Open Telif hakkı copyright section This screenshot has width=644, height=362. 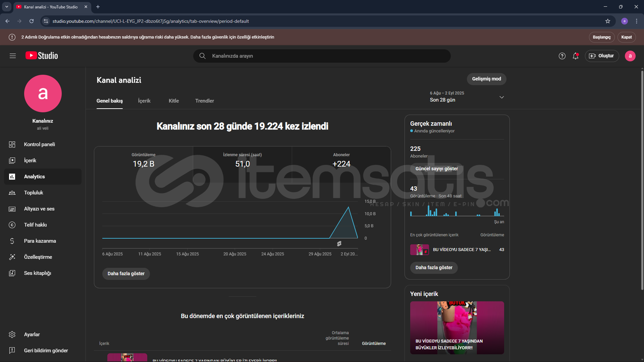[43, 225]
